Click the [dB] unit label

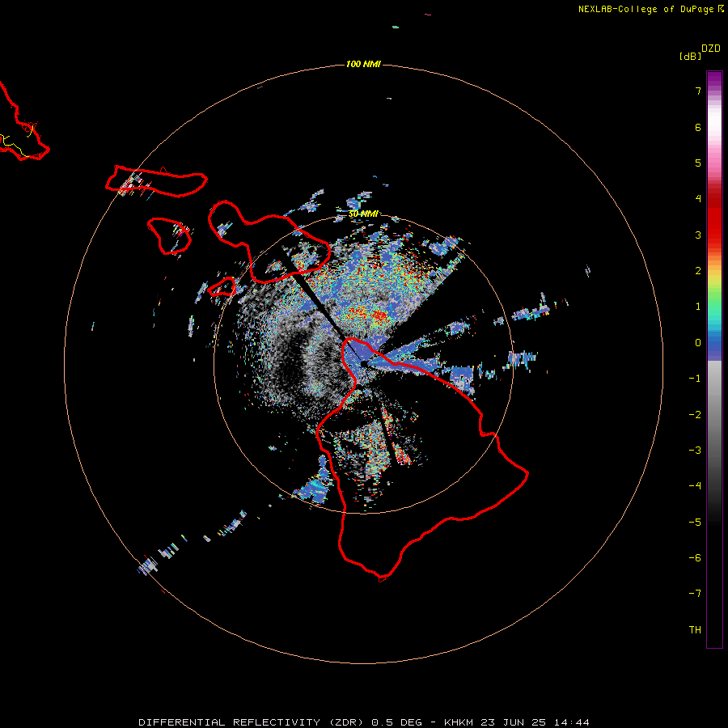coord(690,56)
